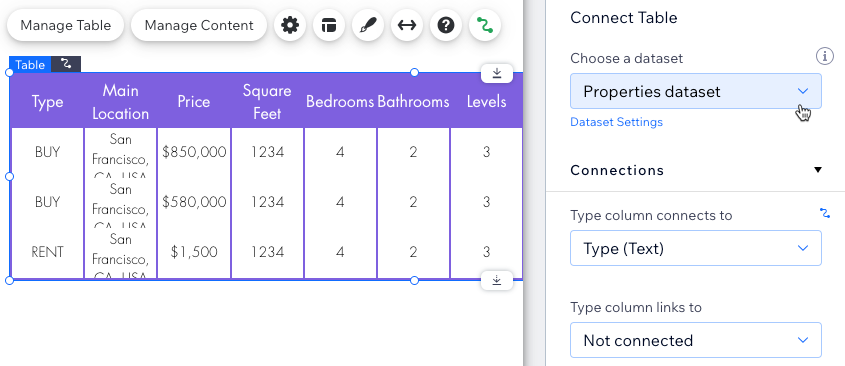The height and width of the screenshot is (366, 845).
Task: Click connection icon beside Type column connects to
Action: (x=825, y=213)
